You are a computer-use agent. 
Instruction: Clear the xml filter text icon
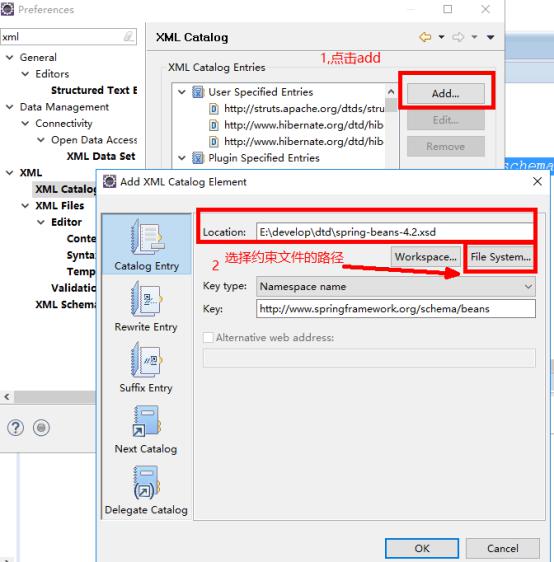128,37
